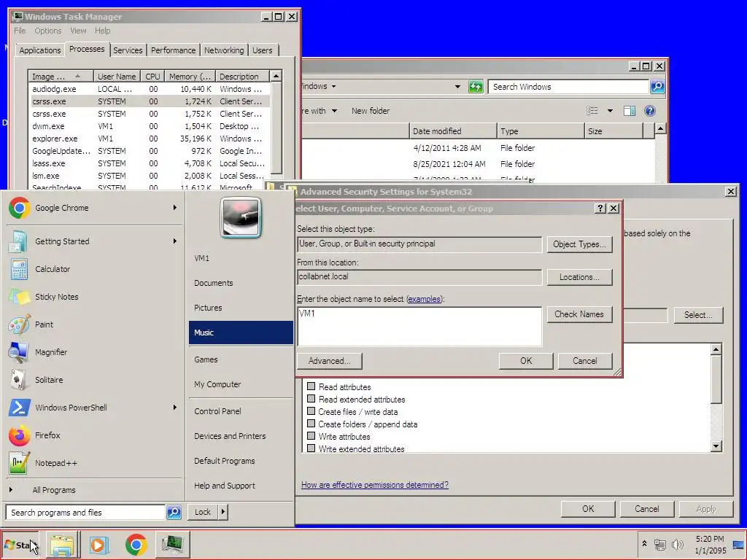Click the help question mark in Select User dialog

click(x=600, y=208)
